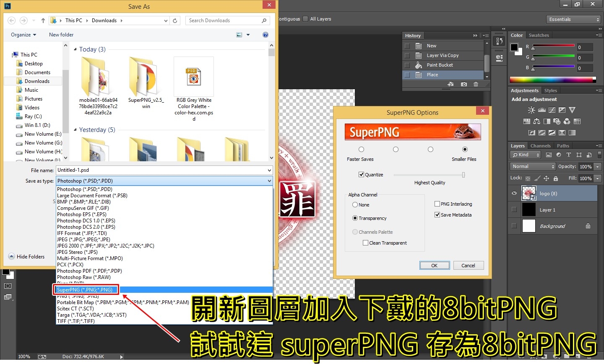Add a Color Balance adjustment

(537, 121)
